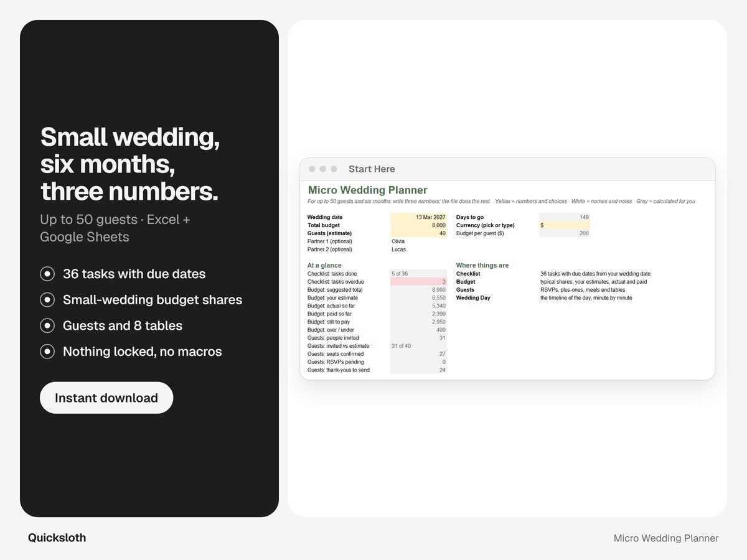This screenshot has width=747, height=560.
Task: Click the Wedding date cell 13 Mar 2027
Action: click(x=418, y=217)
